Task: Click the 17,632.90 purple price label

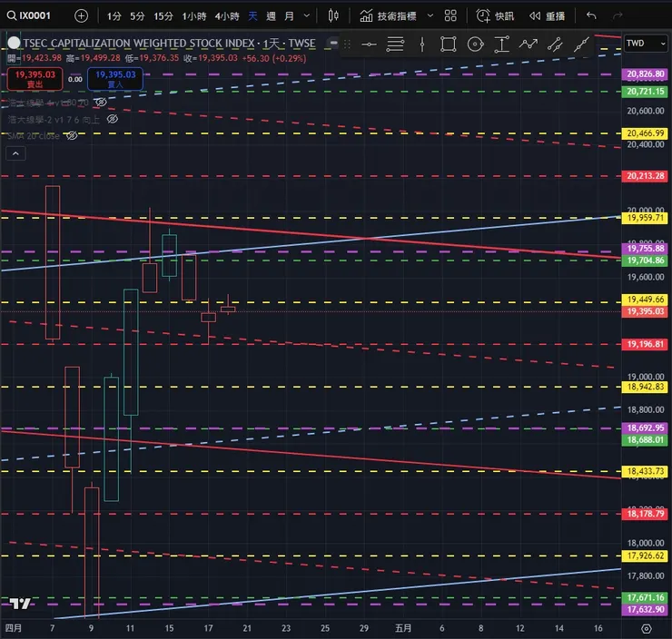Action: (645, 609)
